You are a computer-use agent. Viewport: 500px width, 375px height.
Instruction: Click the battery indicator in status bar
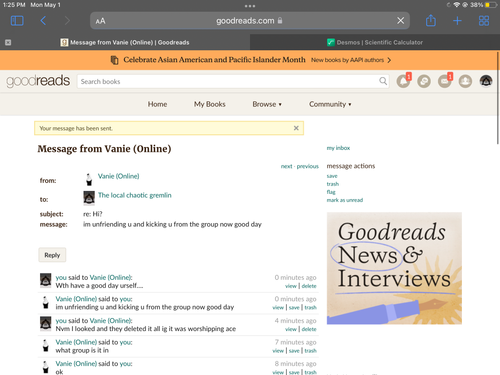pyautogui.click(x=491, y=5)
